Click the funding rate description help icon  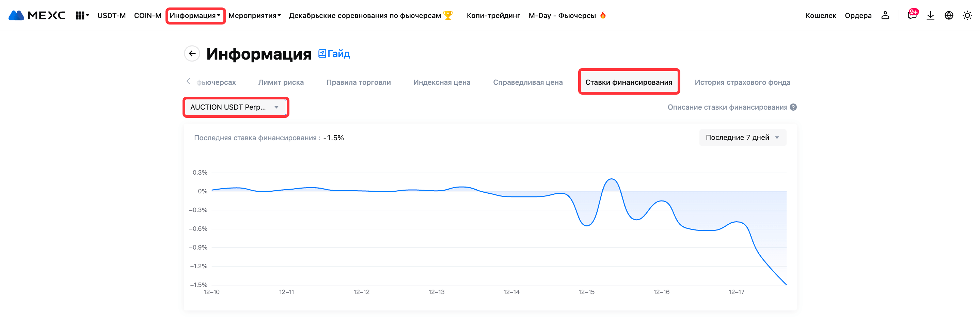click(793, 107)
